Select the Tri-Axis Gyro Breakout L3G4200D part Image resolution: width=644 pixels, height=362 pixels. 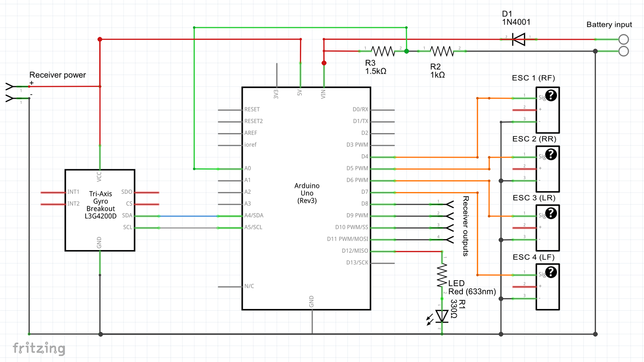pyautogui.click(x=100, y=210)
